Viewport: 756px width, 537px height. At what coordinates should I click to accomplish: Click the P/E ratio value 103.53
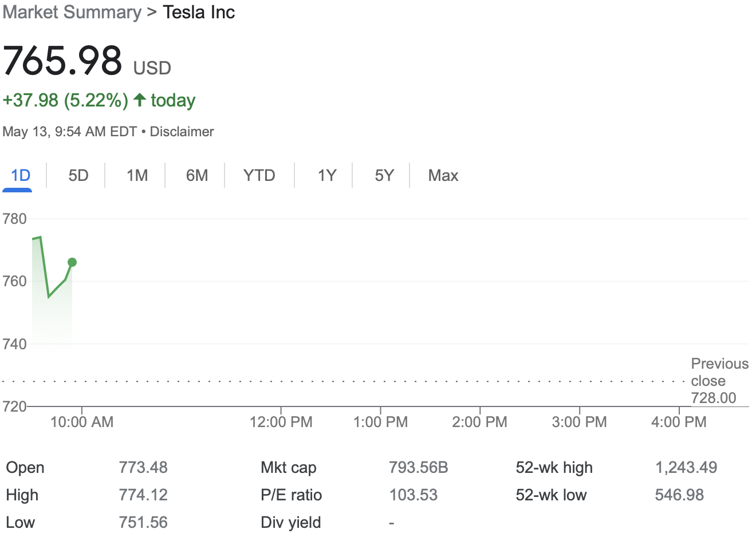(x=414, y=495)
